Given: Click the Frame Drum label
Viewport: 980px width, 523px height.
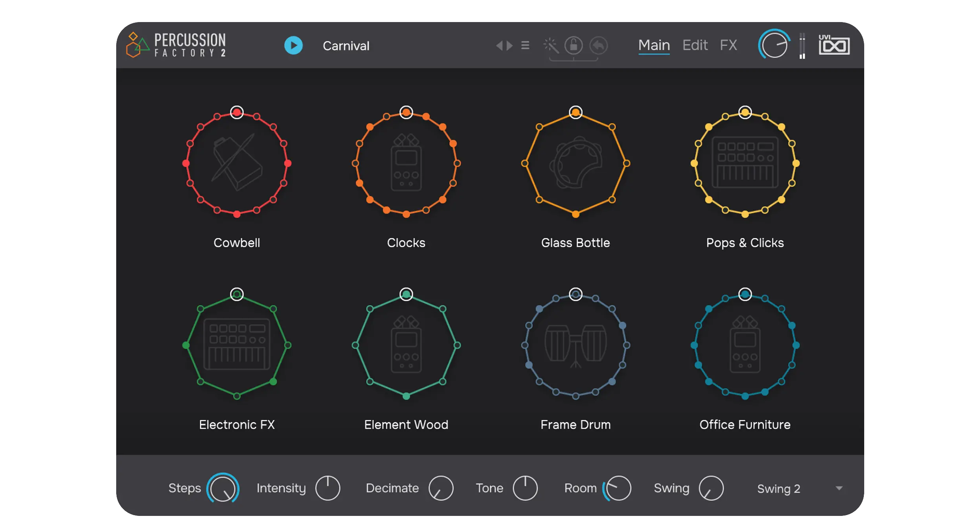Looking at the screenshot, I should tap(575, 425).
